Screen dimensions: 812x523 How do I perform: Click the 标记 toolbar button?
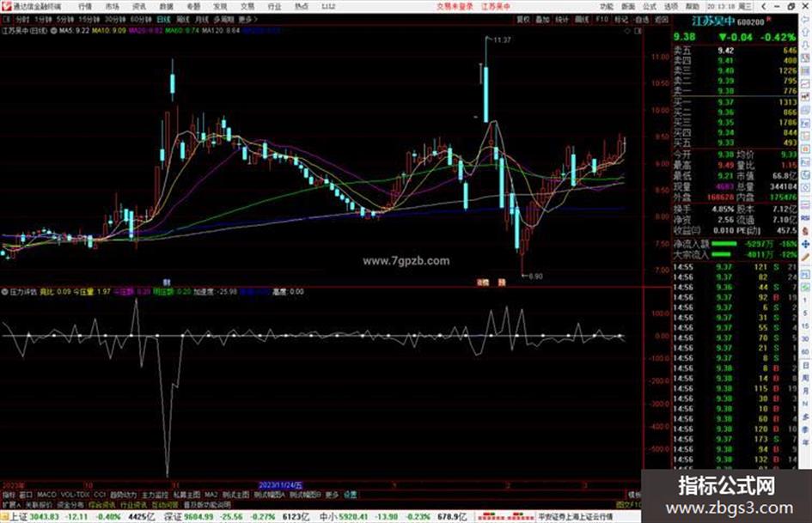(621, 19)
